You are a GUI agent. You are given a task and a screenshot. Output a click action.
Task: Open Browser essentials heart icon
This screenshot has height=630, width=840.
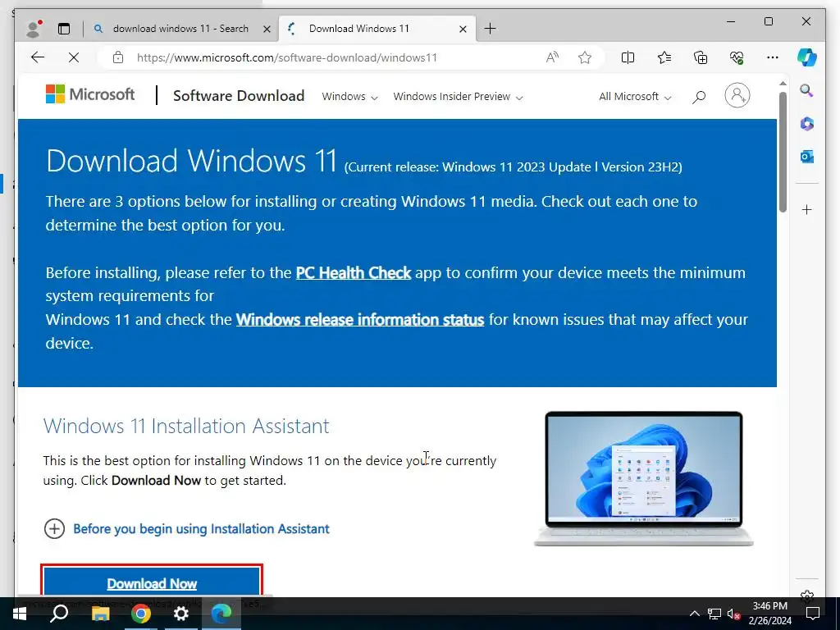737,57
